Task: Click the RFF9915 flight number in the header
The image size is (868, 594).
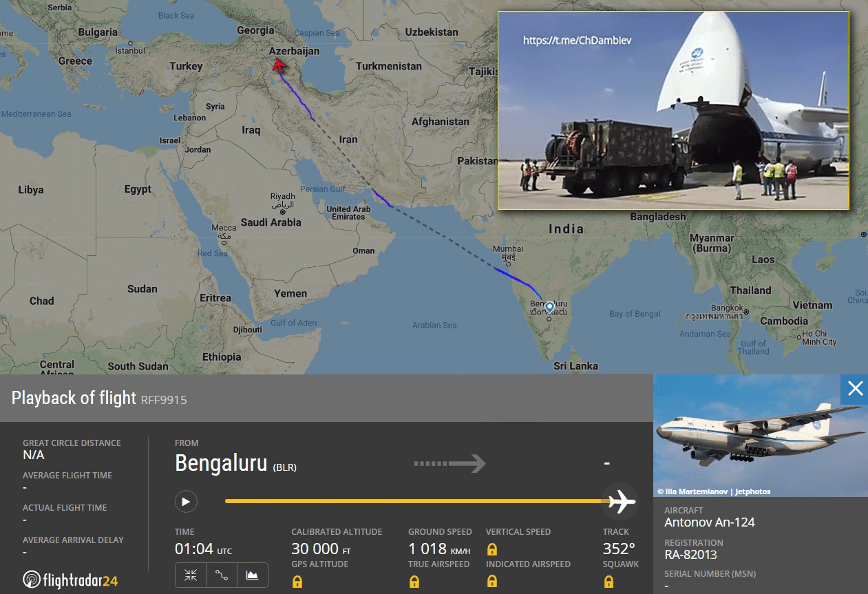Action: point(164,400)
